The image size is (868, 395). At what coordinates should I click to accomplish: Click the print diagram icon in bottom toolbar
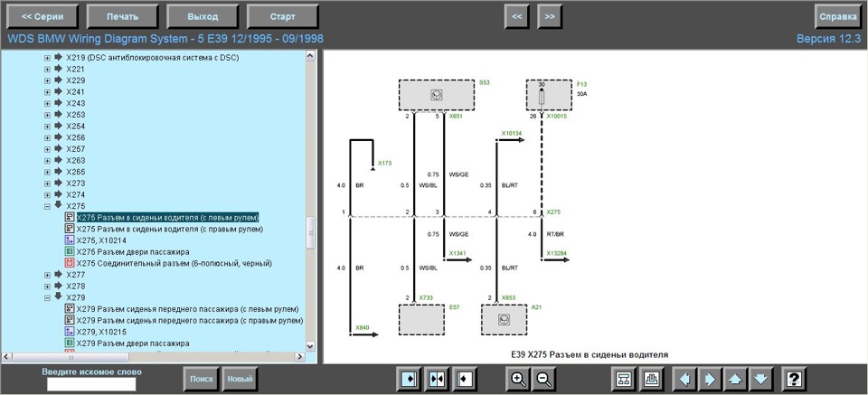point(652,380)
